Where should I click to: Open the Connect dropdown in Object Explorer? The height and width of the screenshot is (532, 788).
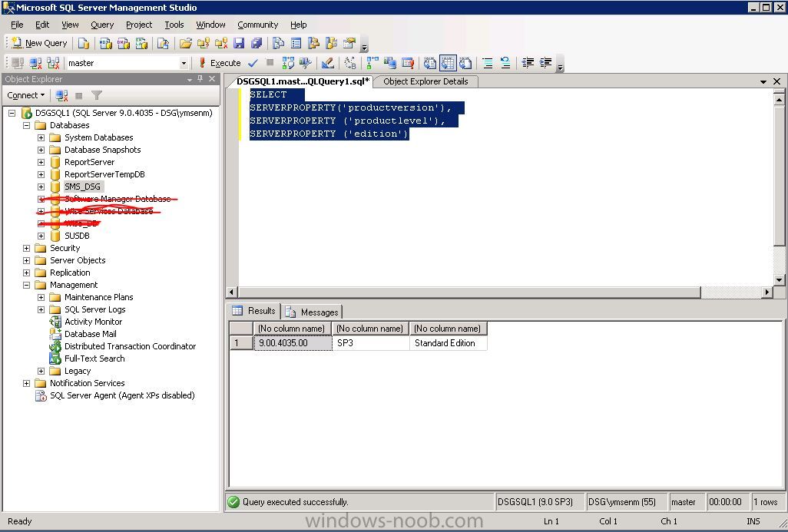pyautogui.click(x=25, y=95)
